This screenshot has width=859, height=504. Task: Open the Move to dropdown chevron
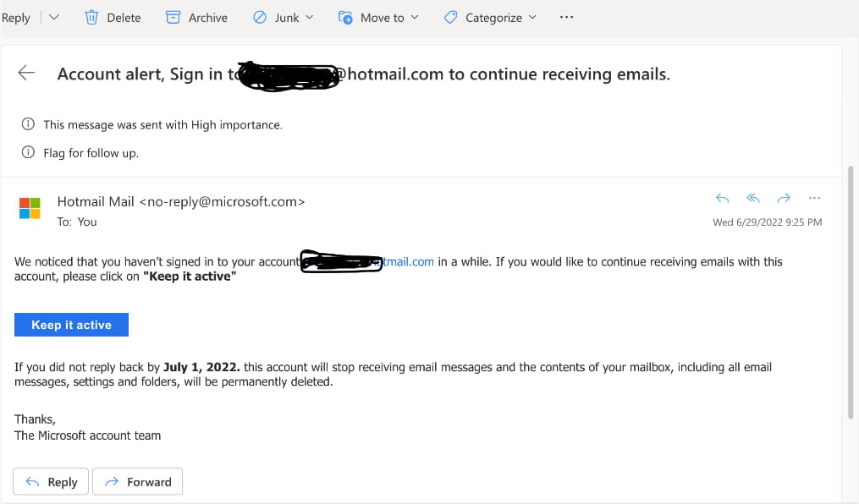click(x=415, y=18)
